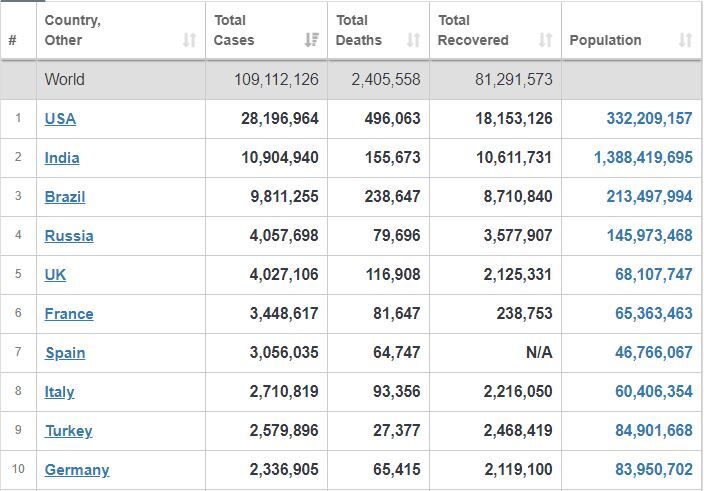Screen dimensions: 704x491
Task: Click USA population 332,209,157 link
Action: coord(649,118)
